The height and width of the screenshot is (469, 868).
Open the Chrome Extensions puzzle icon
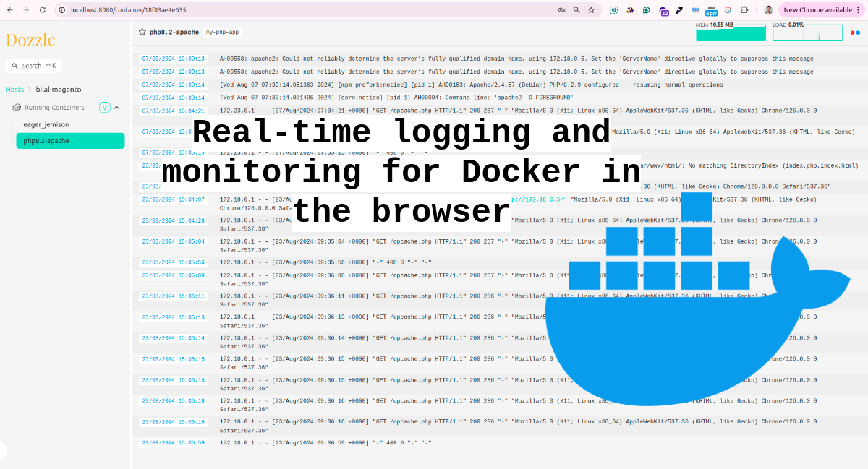pos(744,10)
